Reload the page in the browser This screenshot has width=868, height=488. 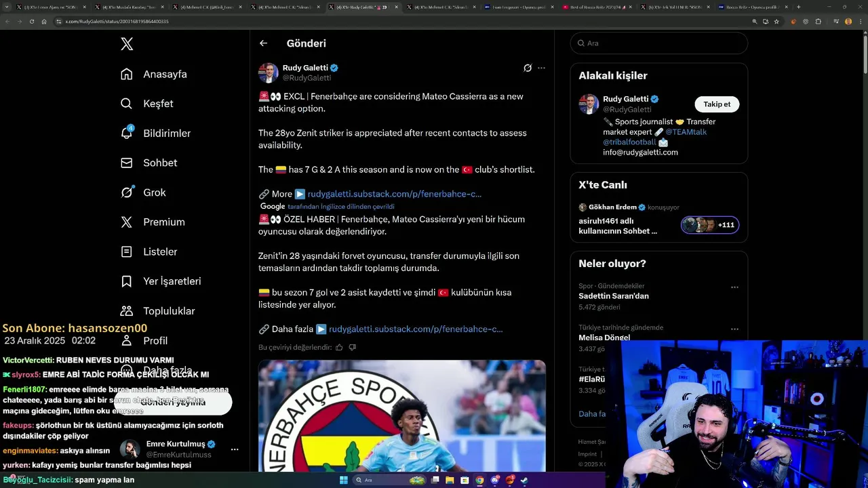[x=32, y=22]
